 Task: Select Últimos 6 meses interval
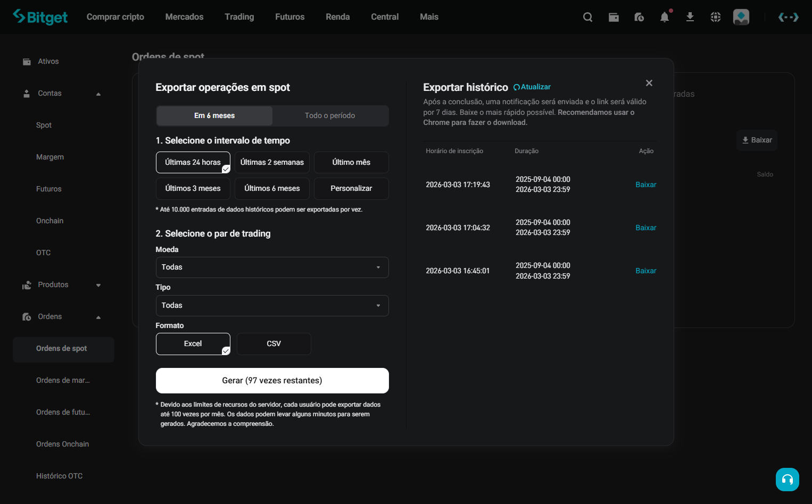[x=272, y=188]
